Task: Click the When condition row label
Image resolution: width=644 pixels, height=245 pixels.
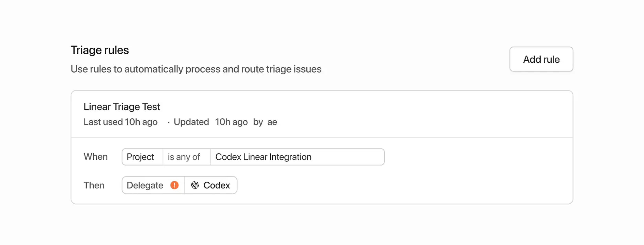Action: [95, 157]
